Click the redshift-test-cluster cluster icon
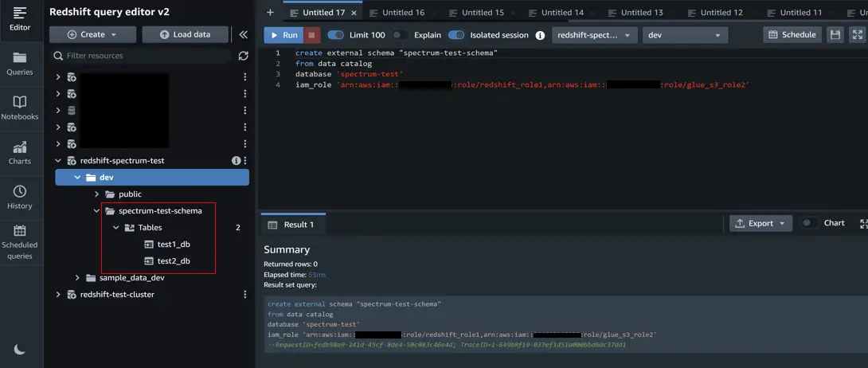Image resolution: width=868 pixels, height=368 pixels. point(72,295)
